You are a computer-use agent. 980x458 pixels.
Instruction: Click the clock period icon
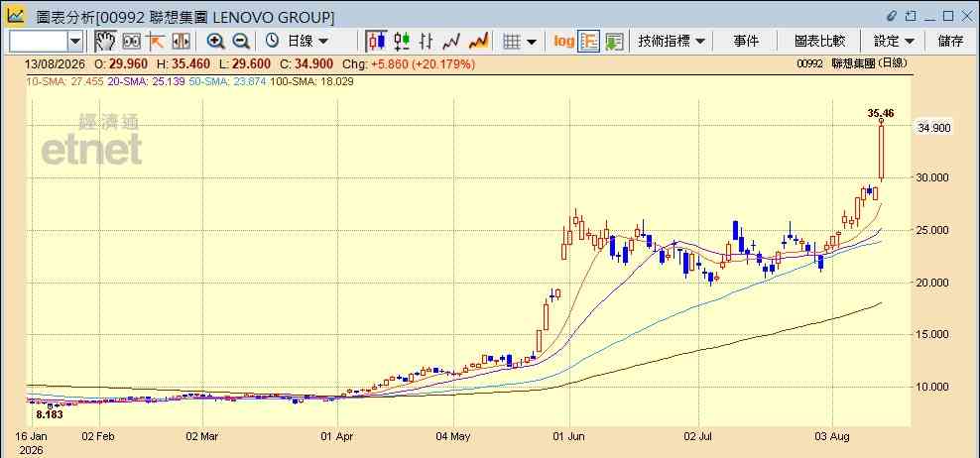(x=272, y=41)
